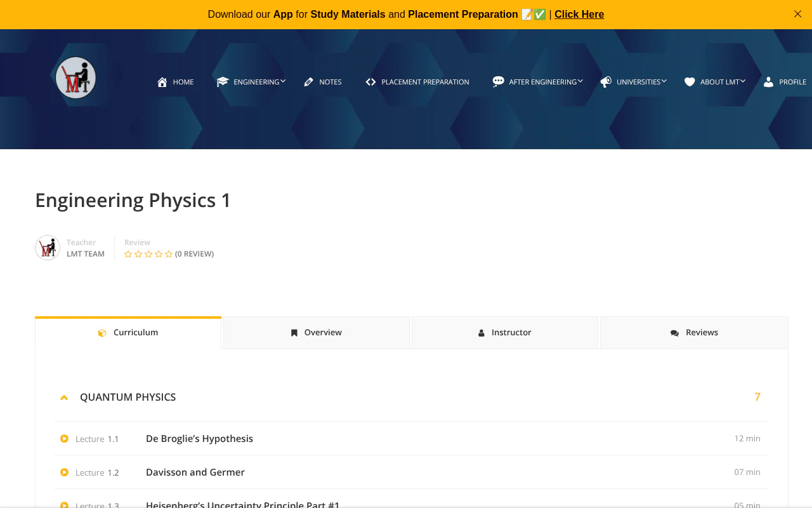Switch to the Instructor tab
Viewport: 812px width, 508px height.
pos(505,333)
